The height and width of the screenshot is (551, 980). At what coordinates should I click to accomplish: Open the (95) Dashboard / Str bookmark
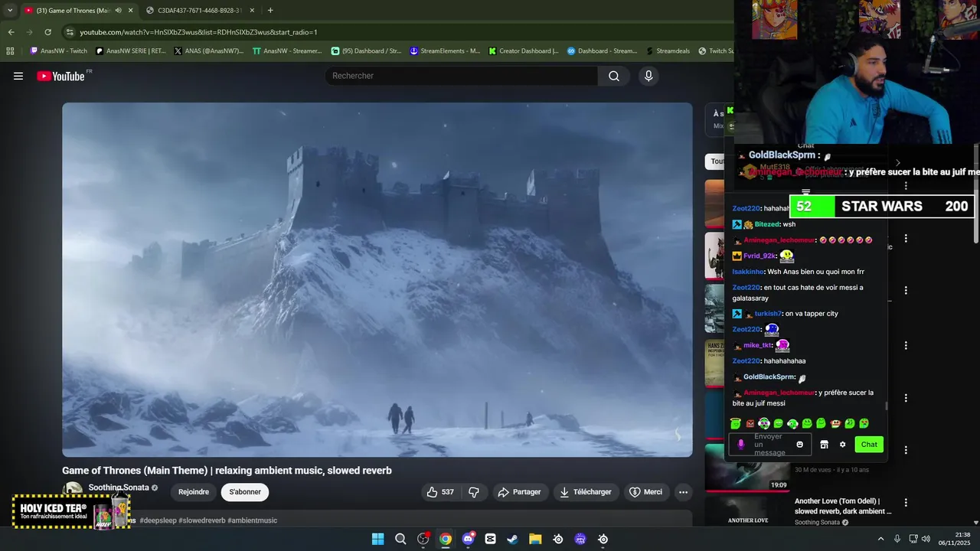[366, 51]
